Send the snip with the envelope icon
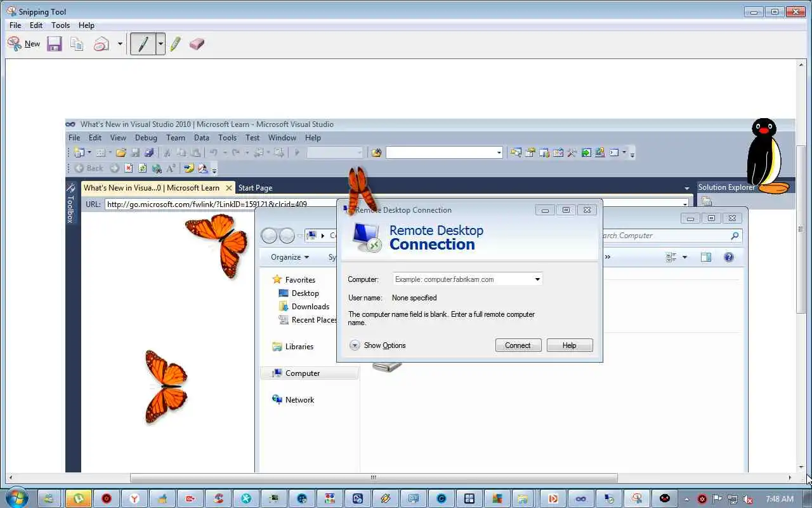 click(x=101, y=44)
